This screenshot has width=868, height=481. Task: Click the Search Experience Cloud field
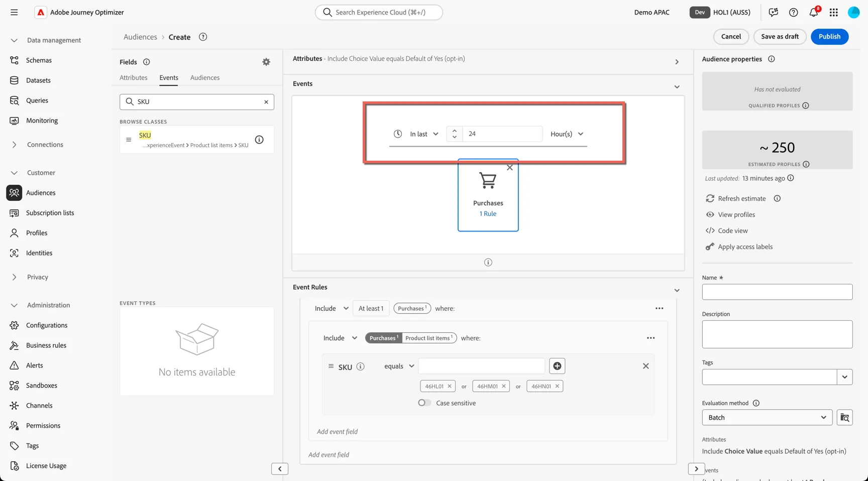379,12
